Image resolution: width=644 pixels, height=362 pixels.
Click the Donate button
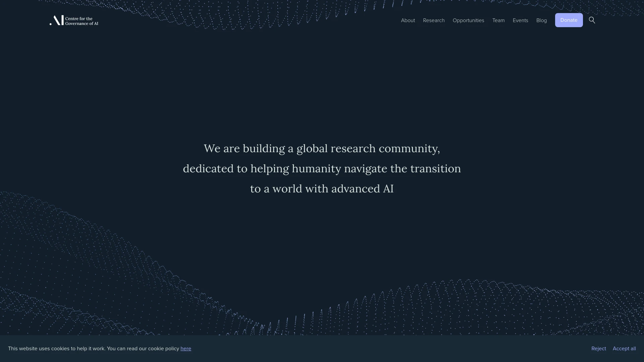569,20
